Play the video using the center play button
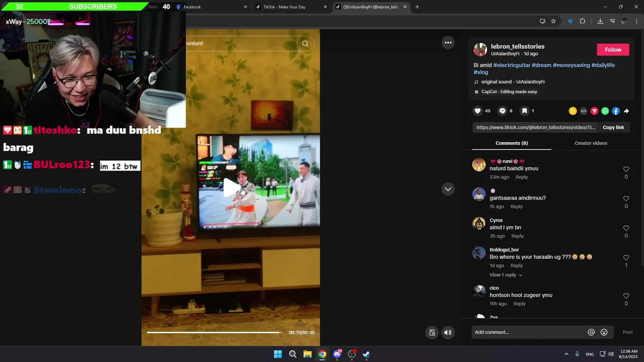Image resolution: width=644 pixels, height=362 pixels. (x=232, y=188)
